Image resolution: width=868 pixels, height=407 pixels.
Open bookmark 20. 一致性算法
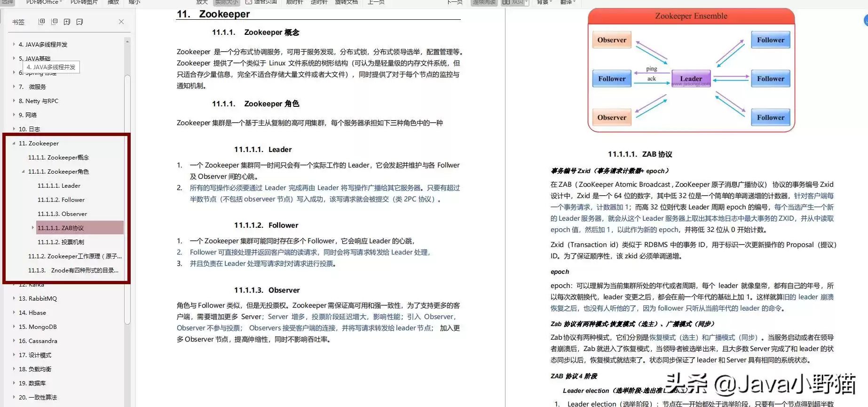(38, 397)
